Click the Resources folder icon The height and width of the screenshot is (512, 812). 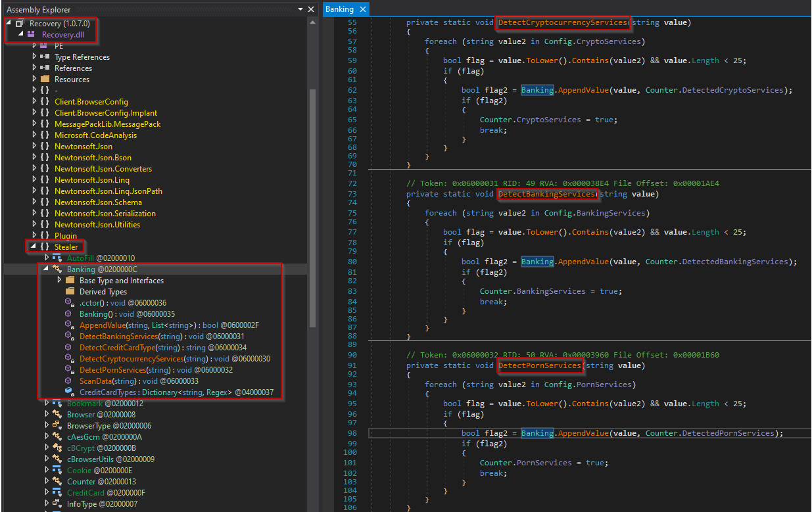pos(45,80)
